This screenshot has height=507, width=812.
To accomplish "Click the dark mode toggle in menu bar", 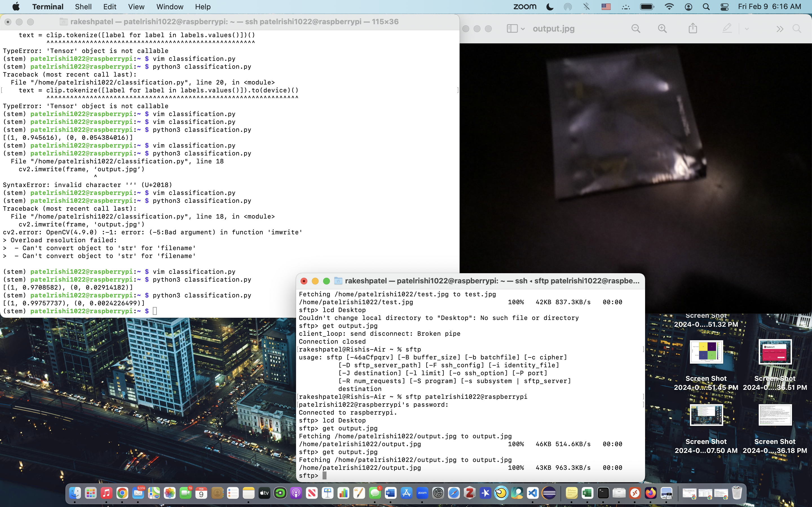I will pyautogui.click(x=549, y=7).
